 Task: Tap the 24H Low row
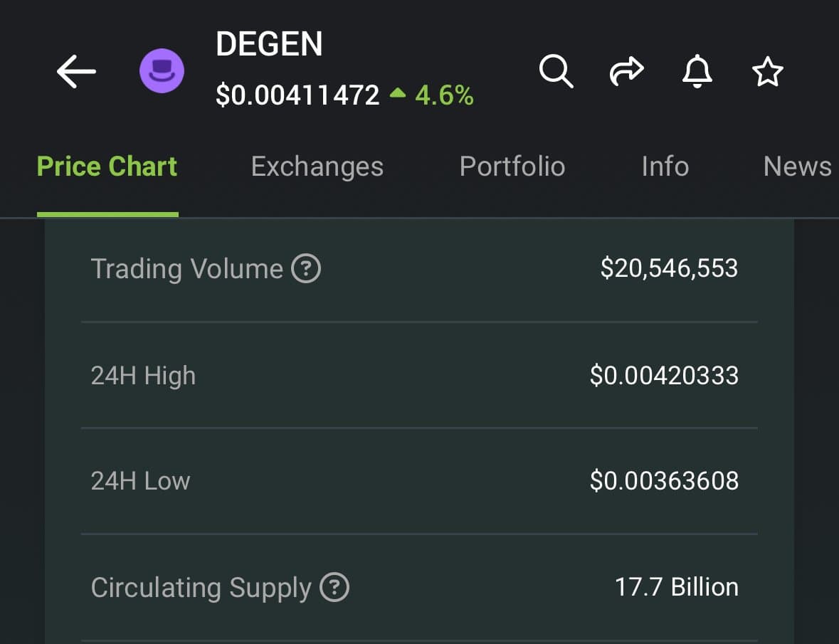click(419, 481)
